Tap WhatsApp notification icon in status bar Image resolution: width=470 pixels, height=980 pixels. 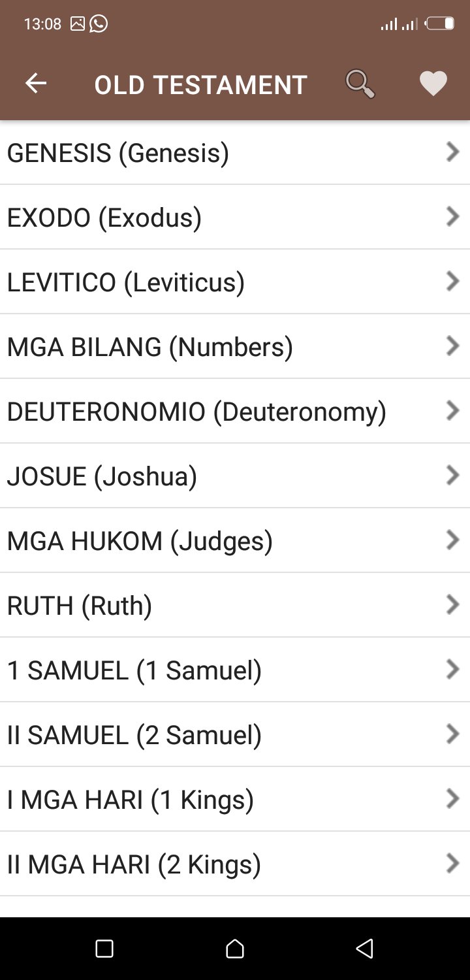pos(99,24)
